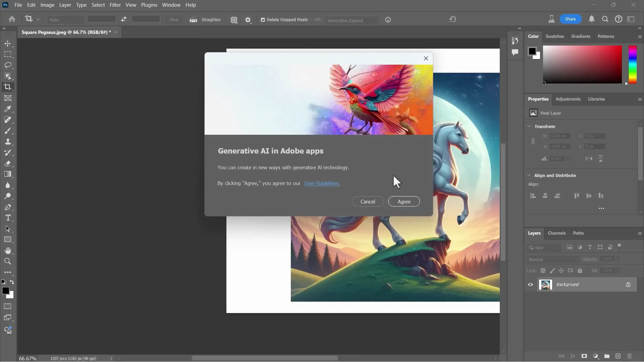This screenshot has height=362, width=644.
Task: Click the delete layer trash icon
Action: point(629,356)
